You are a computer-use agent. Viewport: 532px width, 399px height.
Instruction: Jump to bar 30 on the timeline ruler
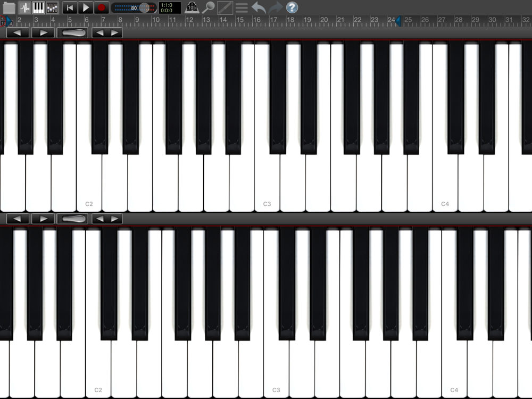pos(492,20)
